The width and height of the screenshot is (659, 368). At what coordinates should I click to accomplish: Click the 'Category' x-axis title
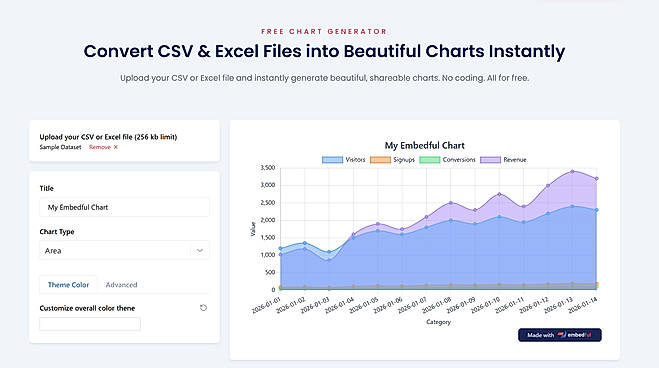pos(438,322)
